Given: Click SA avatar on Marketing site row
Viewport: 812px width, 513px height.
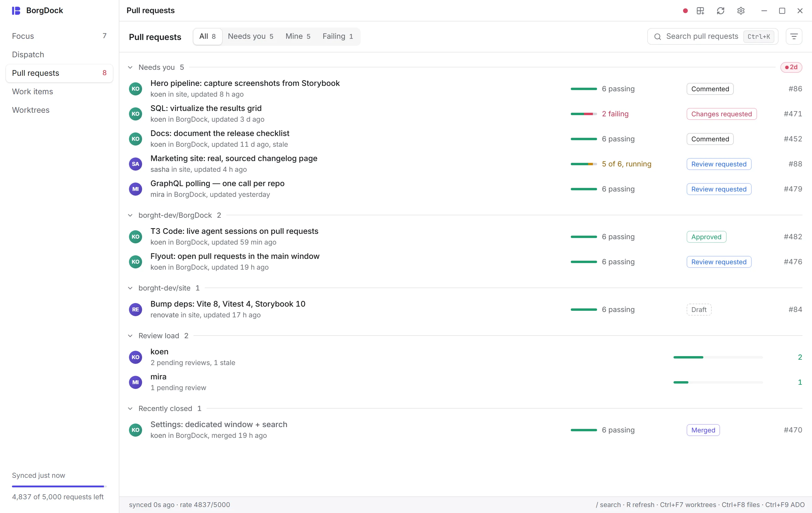Looking at the screenshot, I should coord(136,164).
